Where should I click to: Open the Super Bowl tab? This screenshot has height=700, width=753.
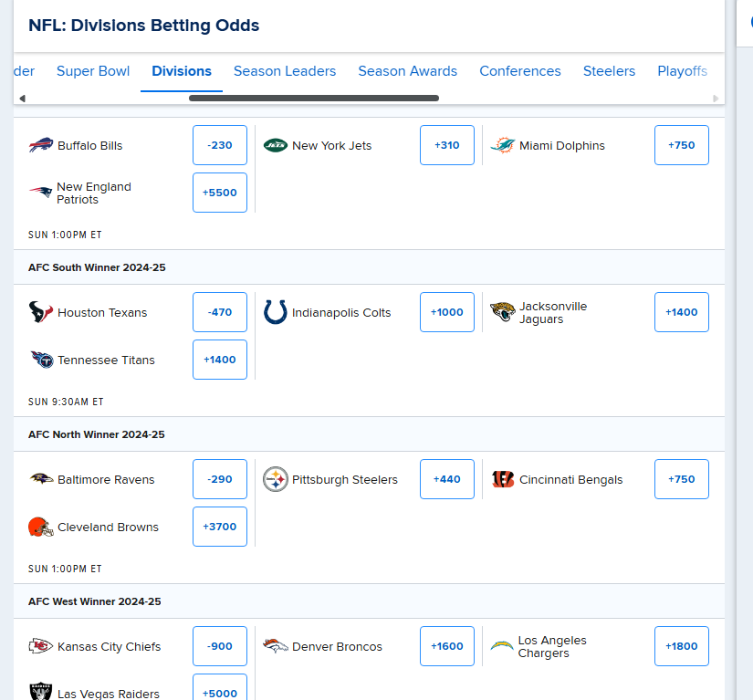click(x=93, y=71)
